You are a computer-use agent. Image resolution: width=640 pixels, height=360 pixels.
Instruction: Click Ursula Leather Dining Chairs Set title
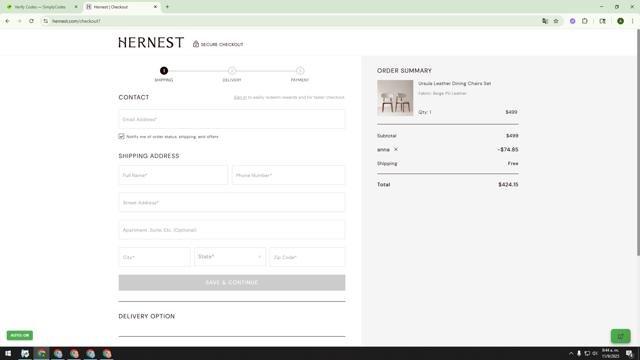tap(454, 83)
